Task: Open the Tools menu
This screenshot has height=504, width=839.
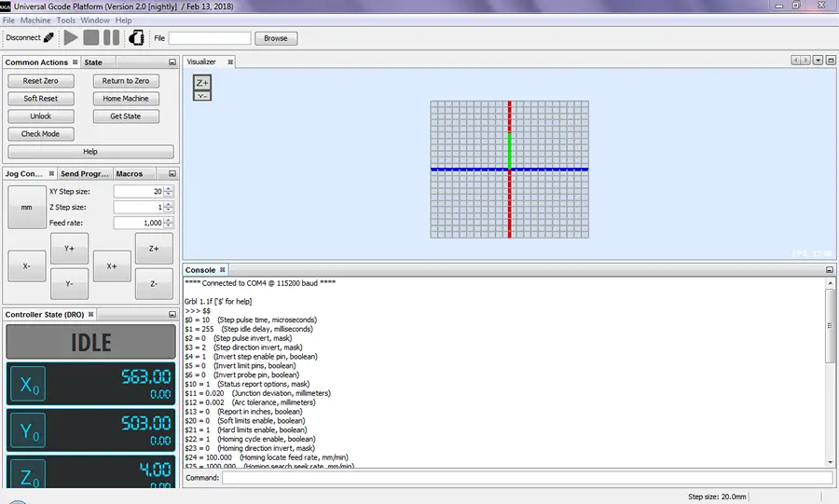Action: (66, 20)
